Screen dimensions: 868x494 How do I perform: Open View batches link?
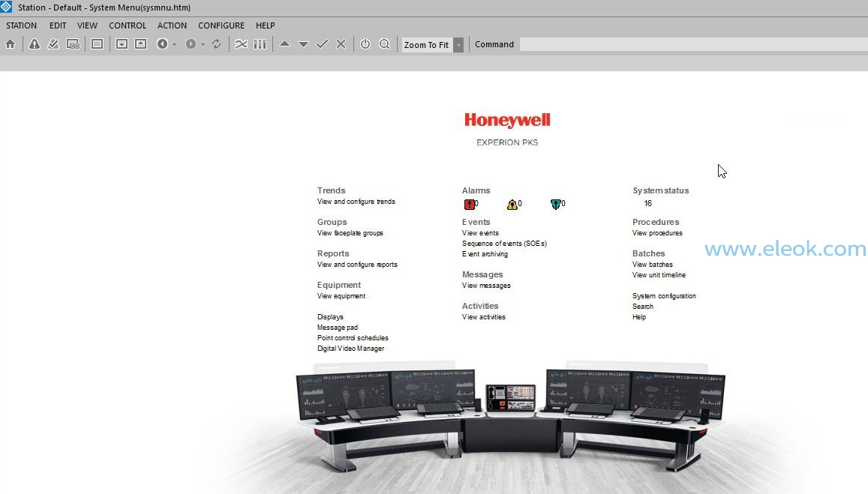tap(652, 265)
